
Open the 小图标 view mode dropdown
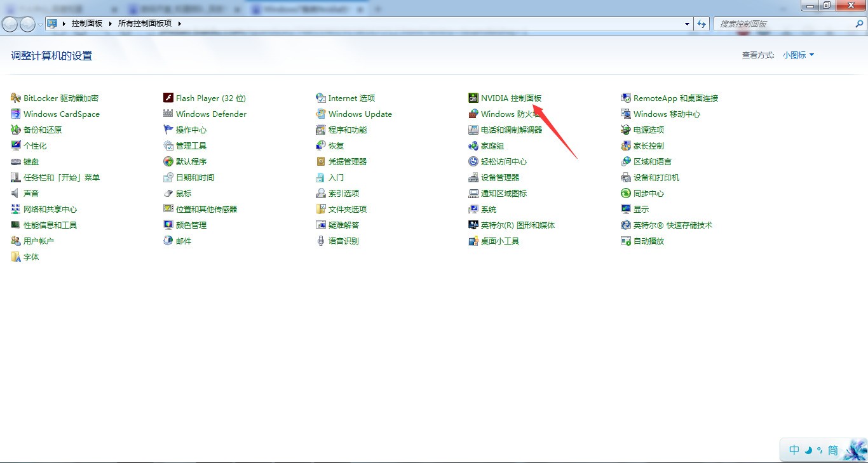[x=799, y=55]
